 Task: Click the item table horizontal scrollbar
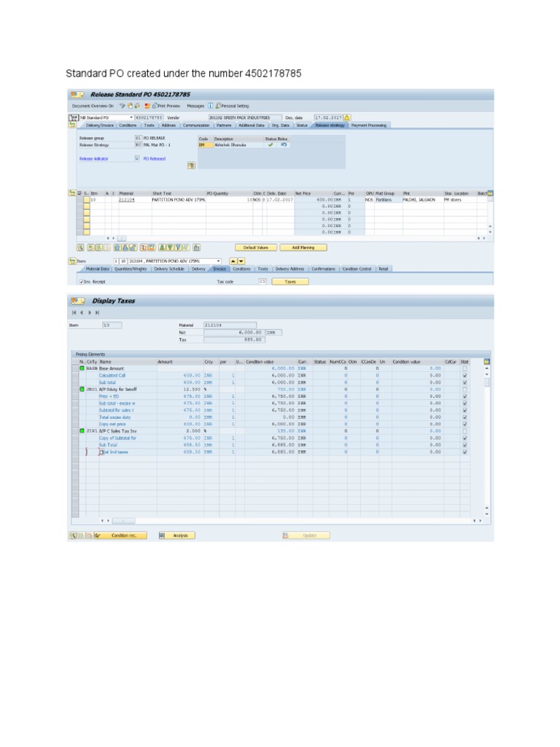pos(122,239)
